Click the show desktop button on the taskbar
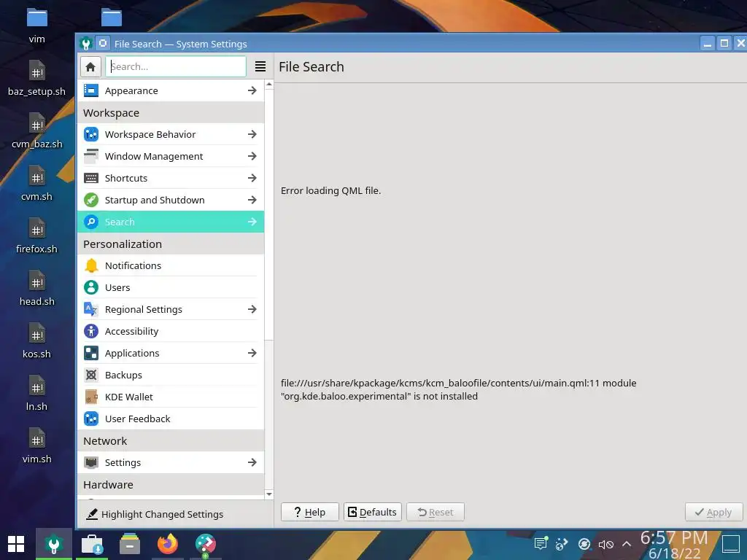 point(731,544)
